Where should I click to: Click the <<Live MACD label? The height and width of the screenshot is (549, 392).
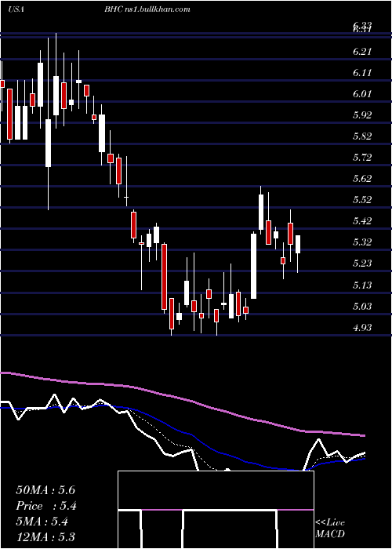pos(330,528)
